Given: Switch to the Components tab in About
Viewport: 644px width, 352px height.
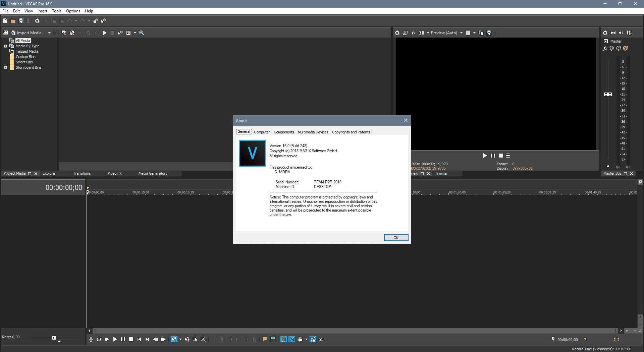Looking at the screenshot, I should 284,132.
